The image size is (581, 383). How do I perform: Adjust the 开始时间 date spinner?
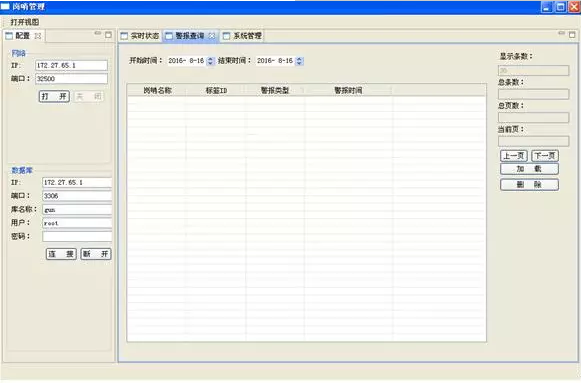click(210, 61)
